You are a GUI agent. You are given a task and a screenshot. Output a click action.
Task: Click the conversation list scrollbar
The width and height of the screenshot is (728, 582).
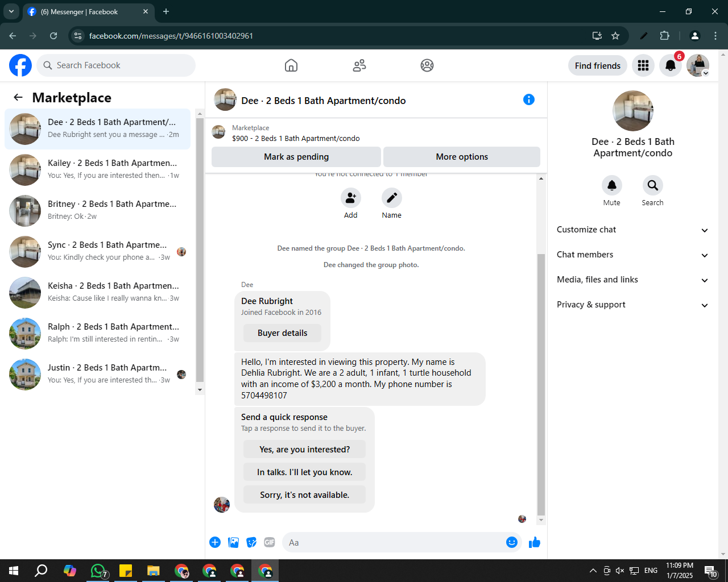tap(200, 250)
